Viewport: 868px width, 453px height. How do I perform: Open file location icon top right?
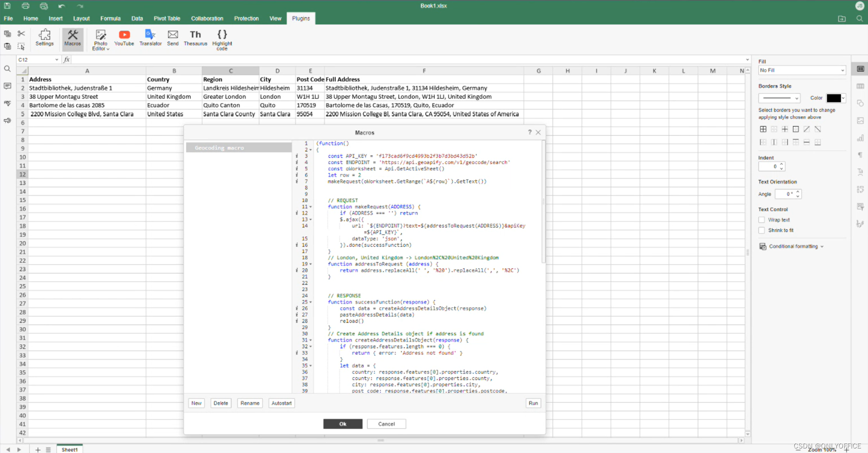click(x=842, y=19)
